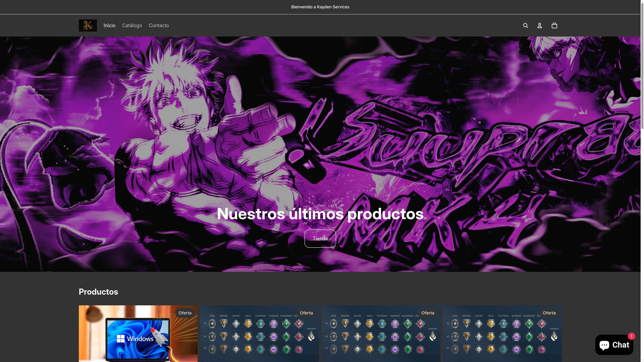Screen dimensions: 644x362
Task: Click Oferta badge on Windows product
Action: point(185,313)
